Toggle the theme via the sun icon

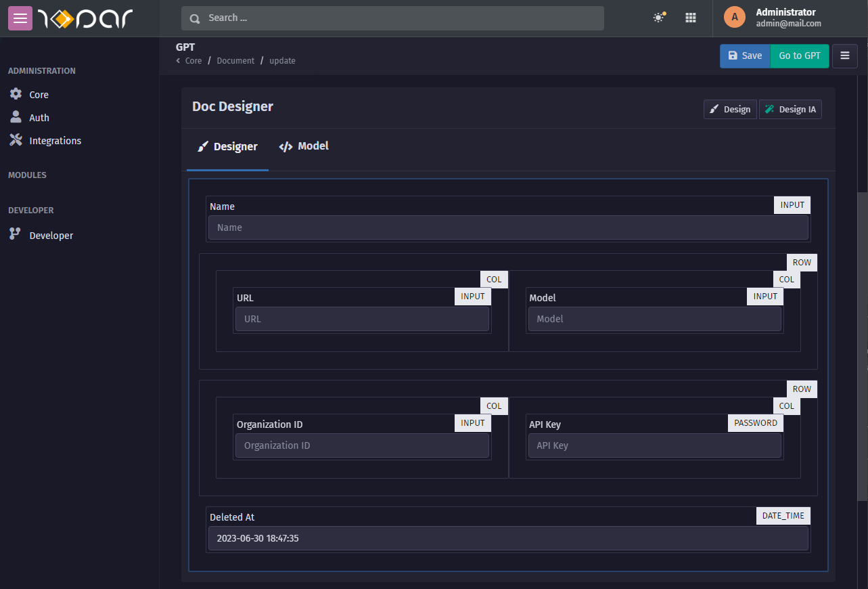(x=658, y=18)
